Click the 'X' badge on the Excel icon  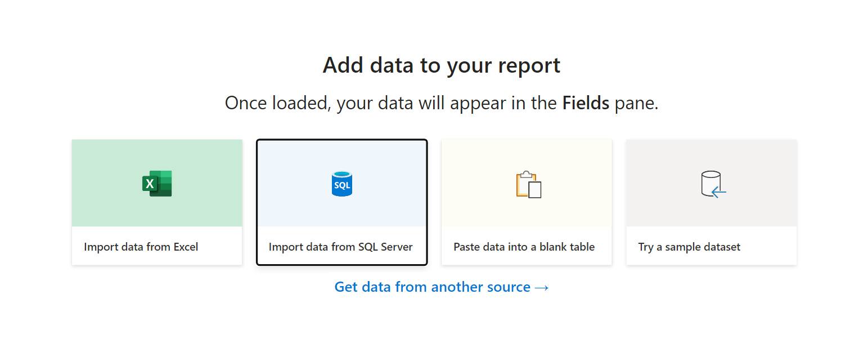coord(150,184)
